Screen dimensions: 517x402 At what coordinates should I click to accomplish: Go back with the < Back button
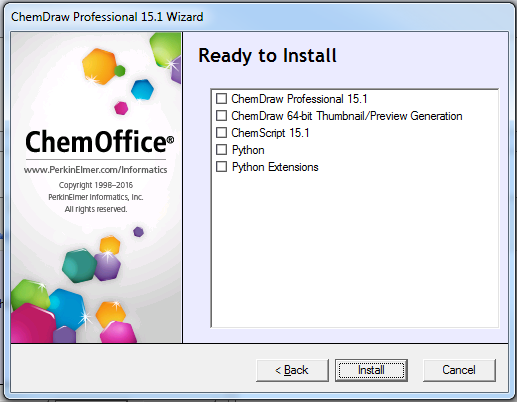pos(292,370)
